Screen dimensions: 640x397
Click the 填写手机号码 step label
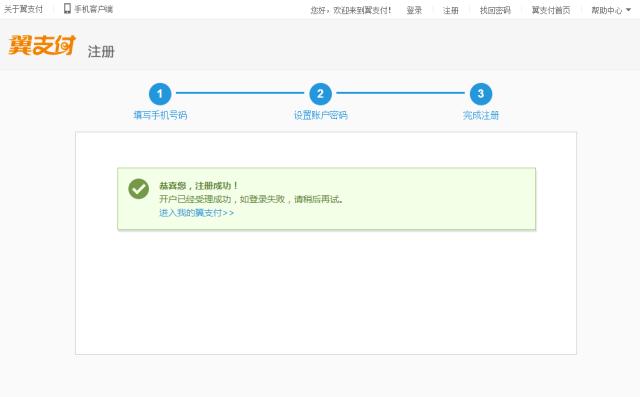click(x=160, y=115)
